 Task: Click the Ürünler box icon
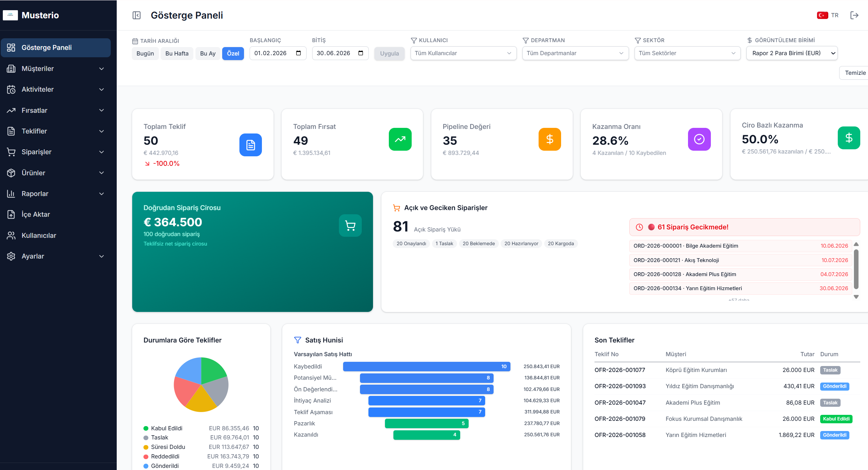pyautogui.click(x=11, y=173)
